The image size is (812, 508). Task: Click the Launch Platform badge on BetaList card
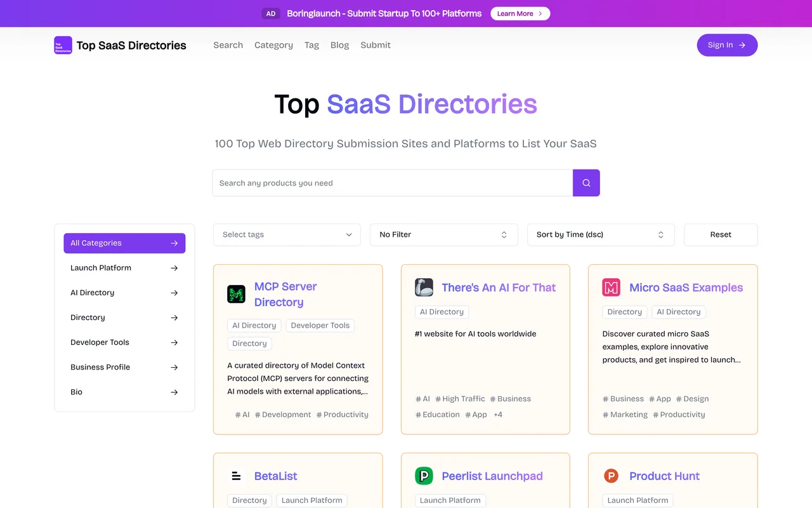coord(312,500)
